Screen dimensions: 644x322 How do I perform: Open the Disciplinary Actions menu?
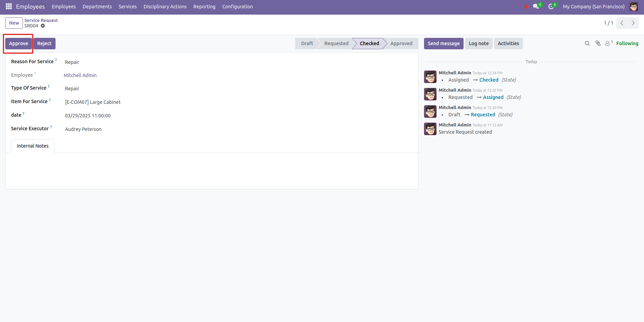pos(165,7)
